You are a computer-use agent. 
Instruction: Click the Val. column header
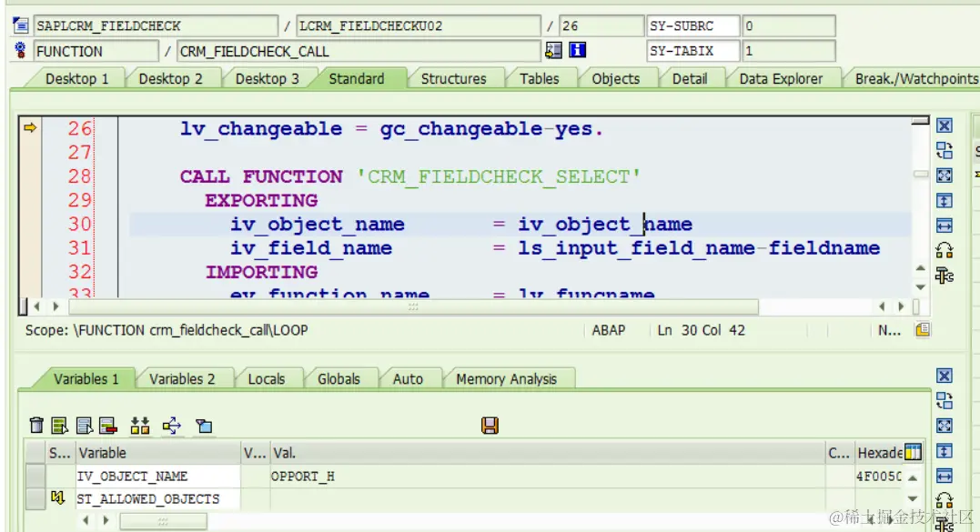point(548,453)
